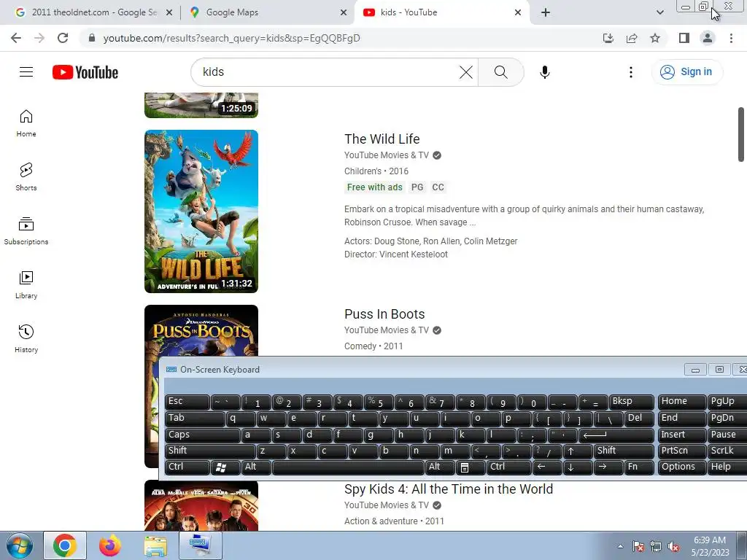
Task: Click The Wild Life poster thumbnail
Action: click(x=201, y=211)
